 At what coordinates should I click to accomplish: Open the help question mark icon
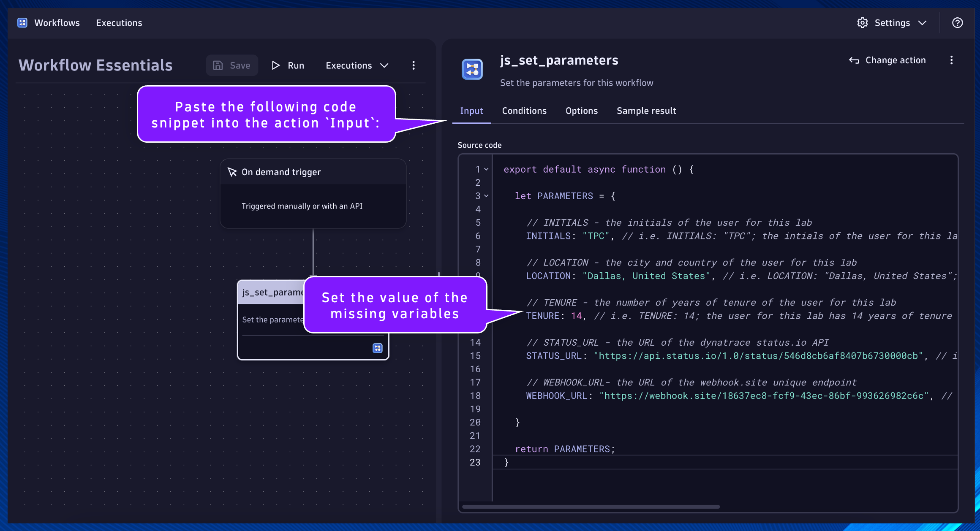click(957, 23)
